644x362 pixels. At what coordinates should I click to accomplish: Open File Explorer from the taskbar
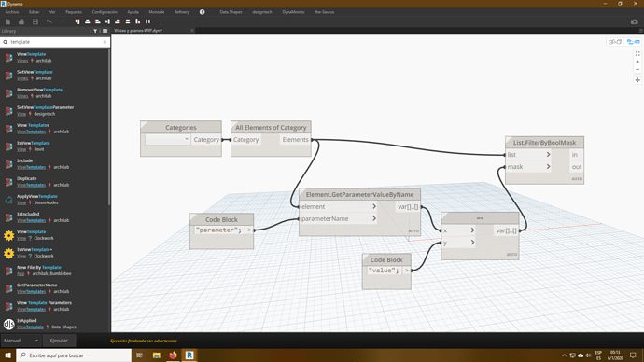[x=157, y=355]
